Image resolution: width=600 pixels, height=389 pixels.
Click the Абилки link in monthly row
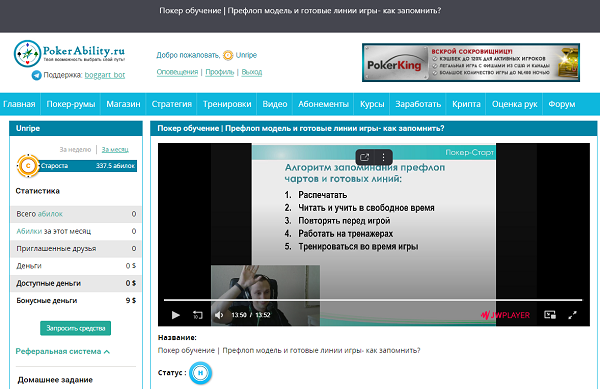coord(29,231)
